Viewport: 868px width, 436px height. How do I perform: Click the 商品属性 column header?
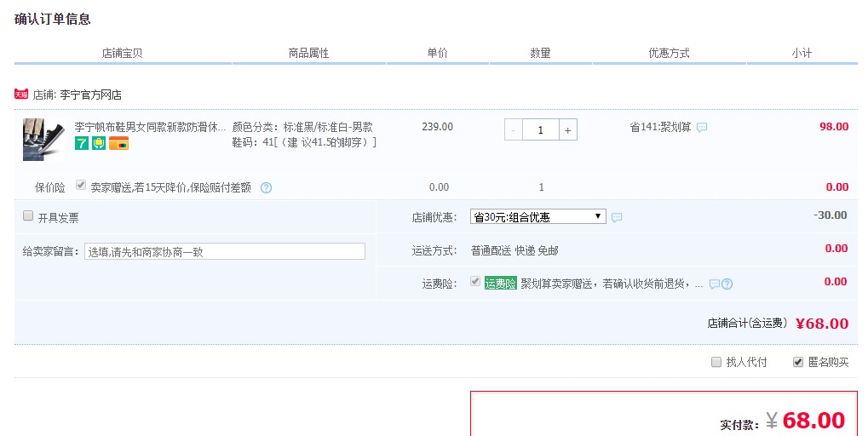(x=309, y=53)
